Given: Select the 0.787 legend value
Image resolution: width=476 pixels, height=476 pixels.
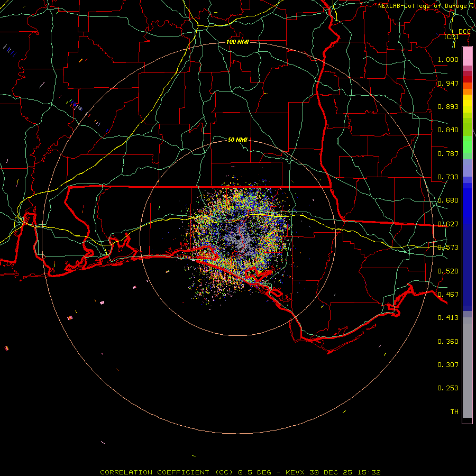Looking at the screenshot, I should (x=448, y=153).
